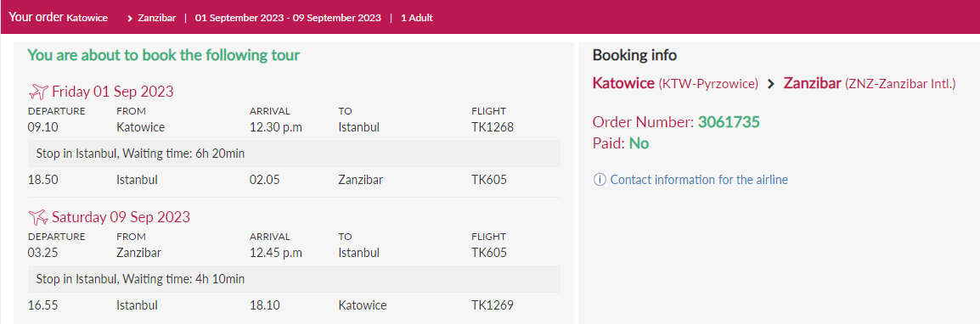Click Zanzibar (ZNZ-Zanzibar Intl.) in Booking info
The image size is (980, 324).
pos(870,83)
